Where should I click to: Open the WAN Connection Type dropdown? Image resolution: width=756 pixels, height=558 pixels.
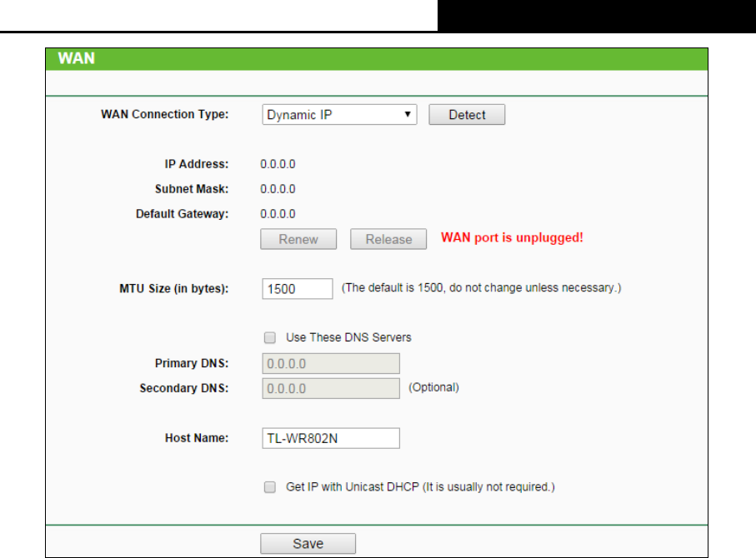339,115
